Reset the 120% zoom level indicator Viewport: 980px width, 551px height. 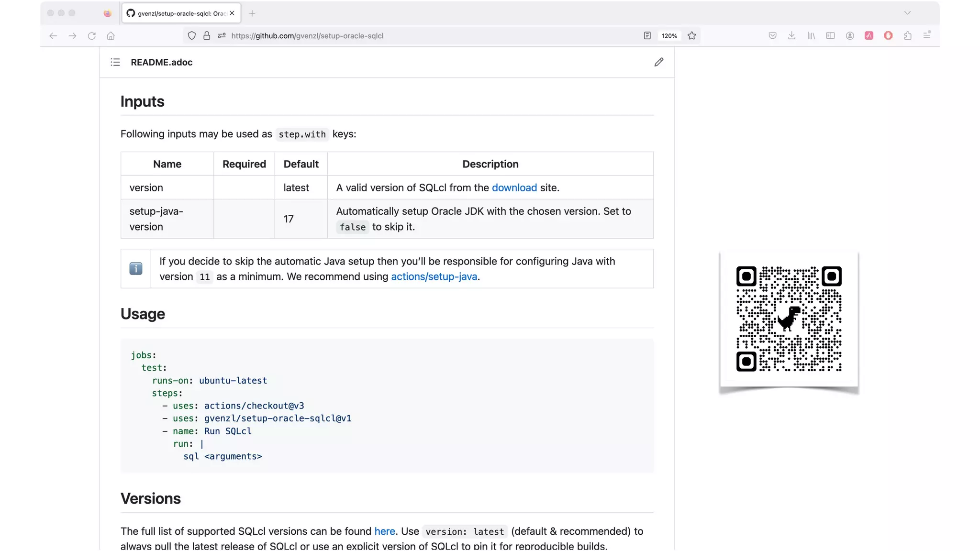pos(669,36)
